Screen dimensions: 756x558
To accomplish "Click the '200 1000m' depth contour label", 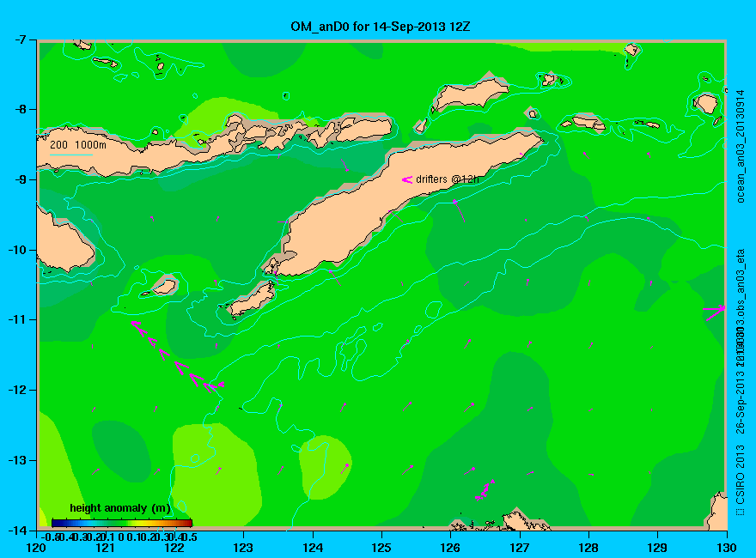I will [x=78, y=144].
